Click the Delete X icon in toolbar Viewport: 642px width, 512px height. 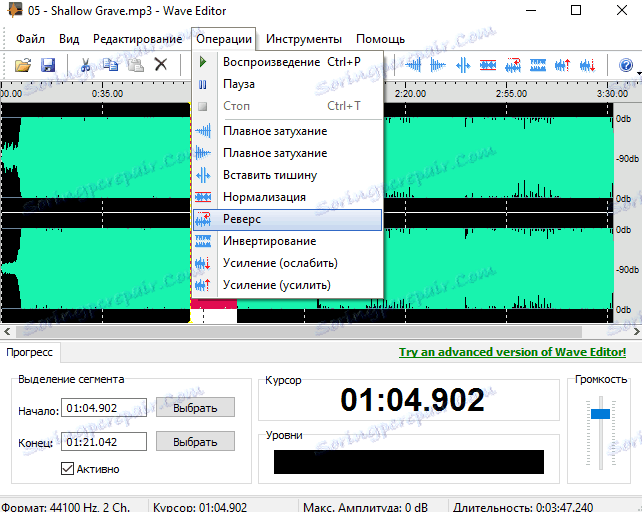[x=160, y=65]
